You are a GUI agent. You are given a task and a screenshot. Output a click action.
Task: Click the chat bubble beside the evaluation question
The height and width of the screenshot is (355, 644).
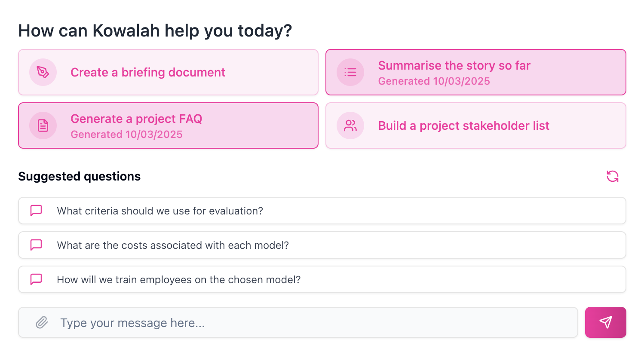[36, 211]
